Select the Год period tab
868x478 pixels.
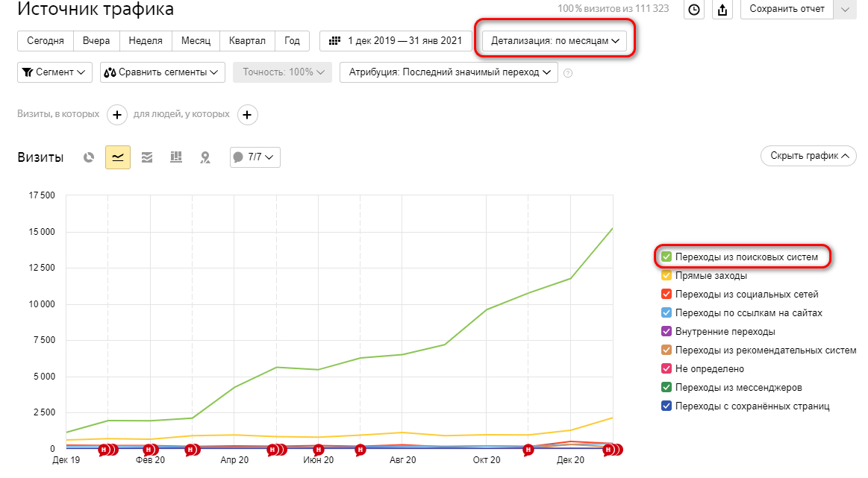click(x=293, y=41)
